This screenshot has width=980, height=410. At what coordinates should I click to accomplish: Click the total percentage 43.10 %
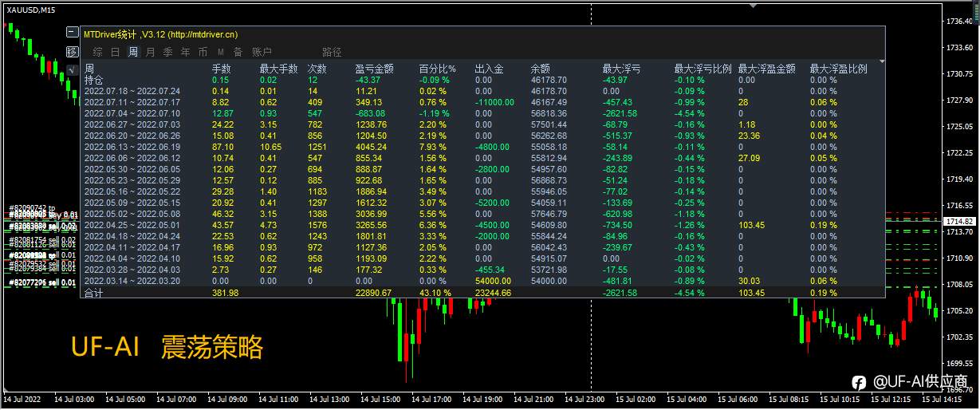point(435,294)
